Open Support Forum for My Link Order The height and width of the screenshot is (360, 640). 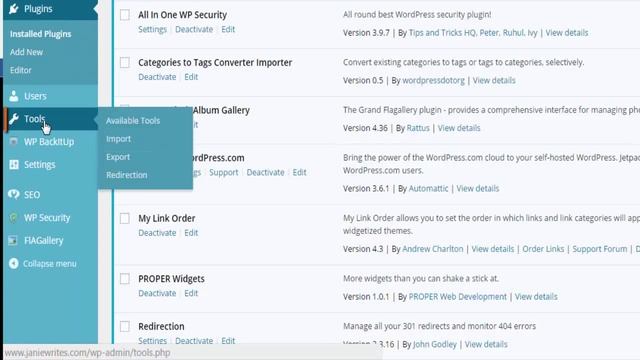click(x=600, y=249)
